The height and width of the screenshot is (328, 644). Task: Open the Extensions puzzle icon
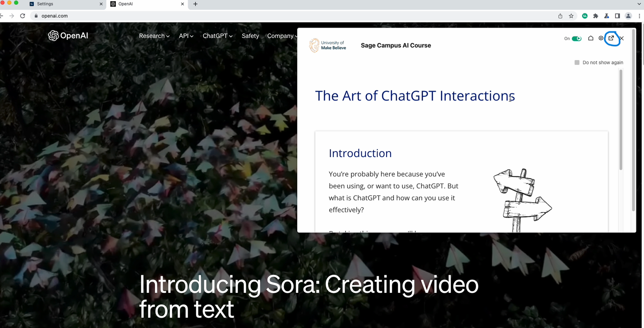(x=596, y=16)
